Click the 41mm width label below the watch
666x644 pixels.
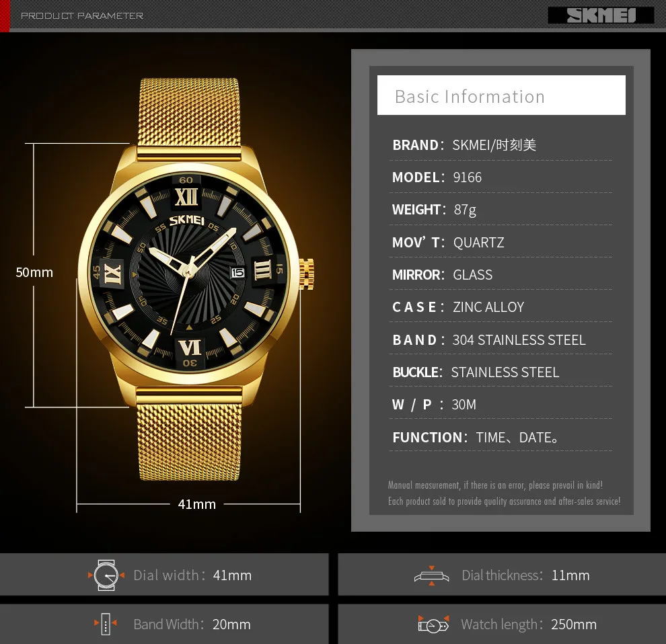tap(196, 504)
